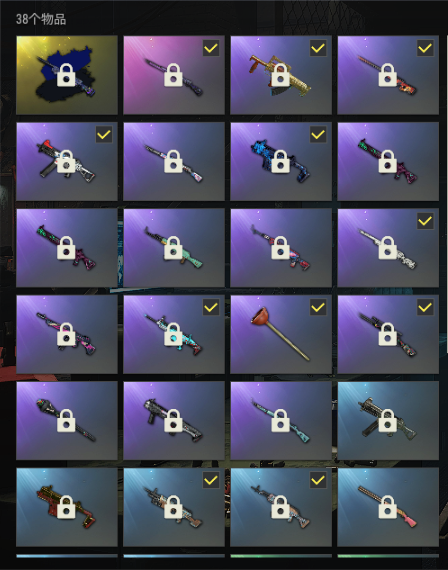Uncheck the golden Groza skin checkbox
448x570 pixels.
(x=318, y=48)
